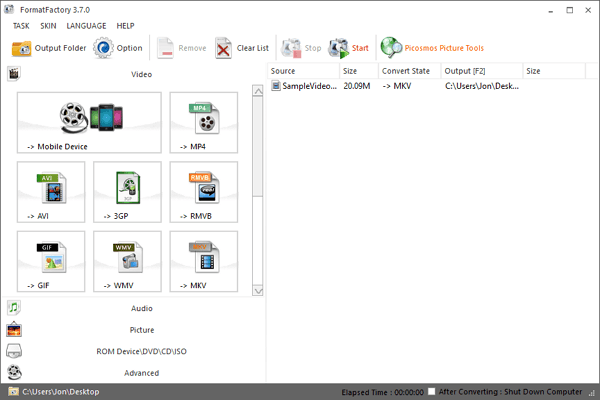Pick the AVI conversion icon
The height and width of the screenshot is (400, 600).
pos(51,191)
